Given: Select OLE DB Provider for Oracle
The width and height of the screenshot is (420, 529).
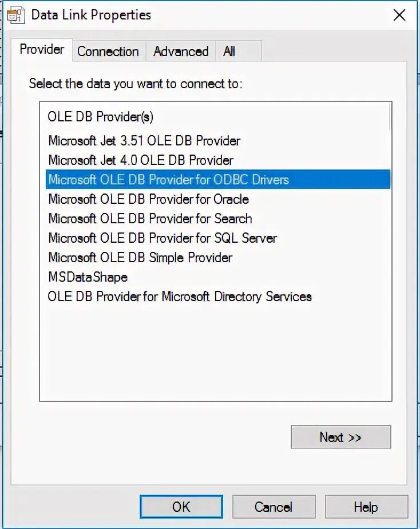Looking at the screenshot, I should point(149,199).
